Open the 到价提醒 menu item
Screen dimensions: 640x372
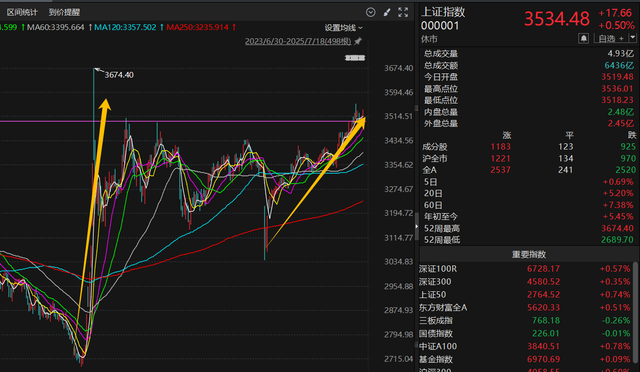(64, 12)
